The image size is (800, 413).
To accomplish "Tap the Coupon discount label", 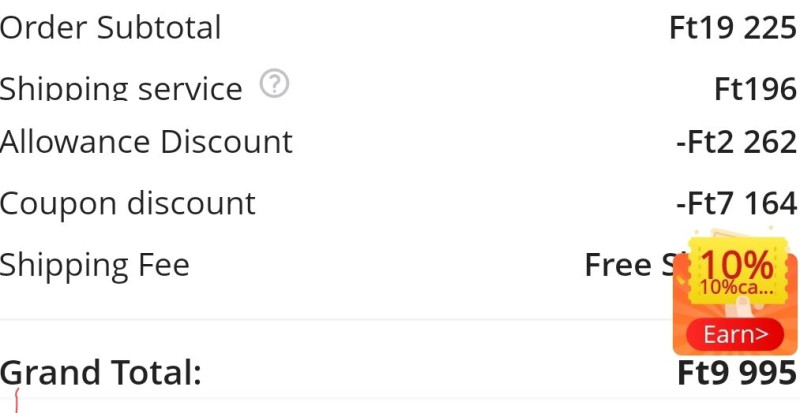I will pyautogui.click(x=128, y=203).
